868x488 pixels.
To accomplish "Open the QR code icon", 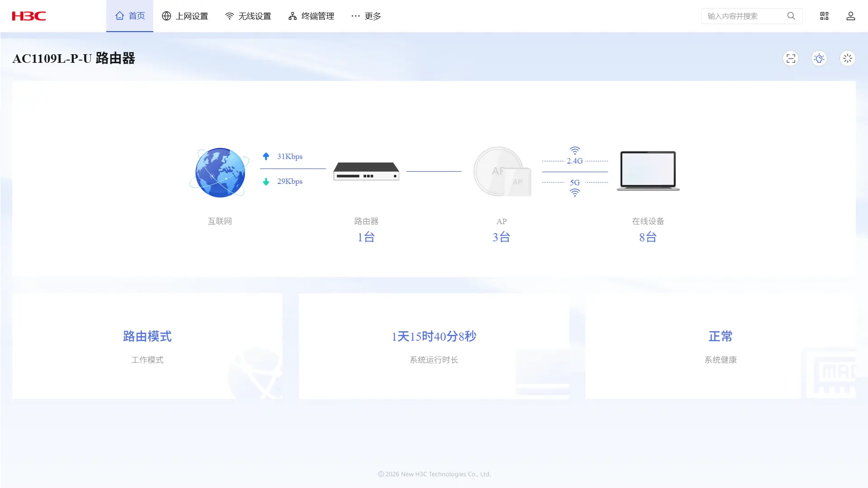I will pos(824,16).
